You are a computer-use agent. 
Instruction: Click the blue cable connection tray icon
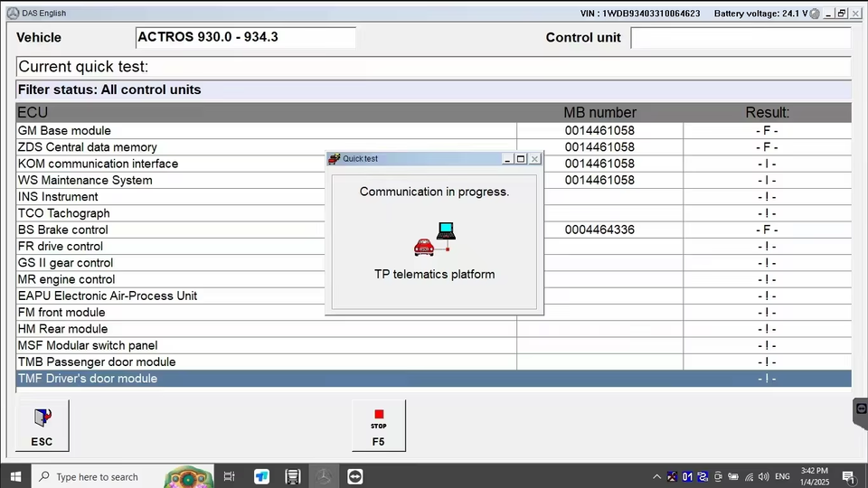coord(703,476)
